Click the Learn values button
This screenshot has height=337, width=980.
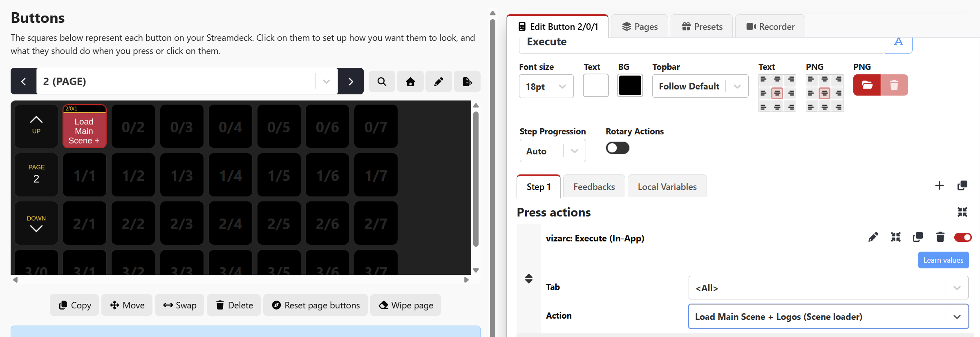pos(943,260)
